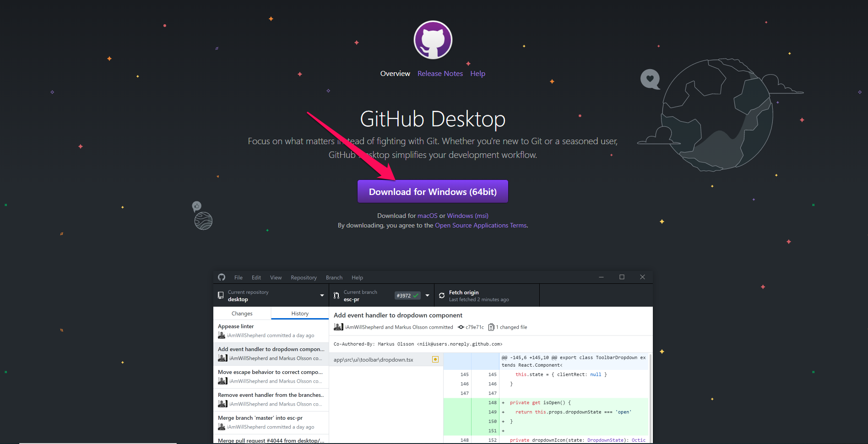Click the changed file document icon
Screen dimensions: 868x444
491,327
